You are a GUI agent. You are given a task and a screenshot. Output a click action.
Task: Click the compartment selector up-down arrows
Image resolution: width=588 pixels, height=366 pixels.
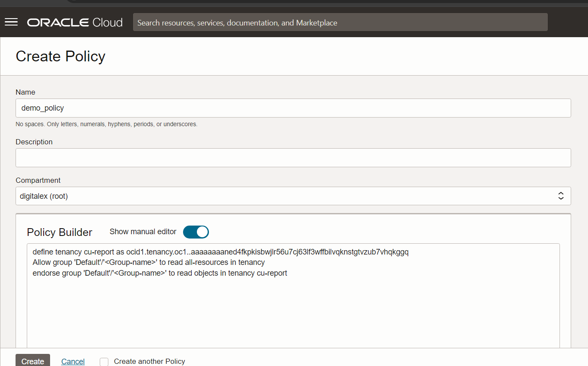561,196
